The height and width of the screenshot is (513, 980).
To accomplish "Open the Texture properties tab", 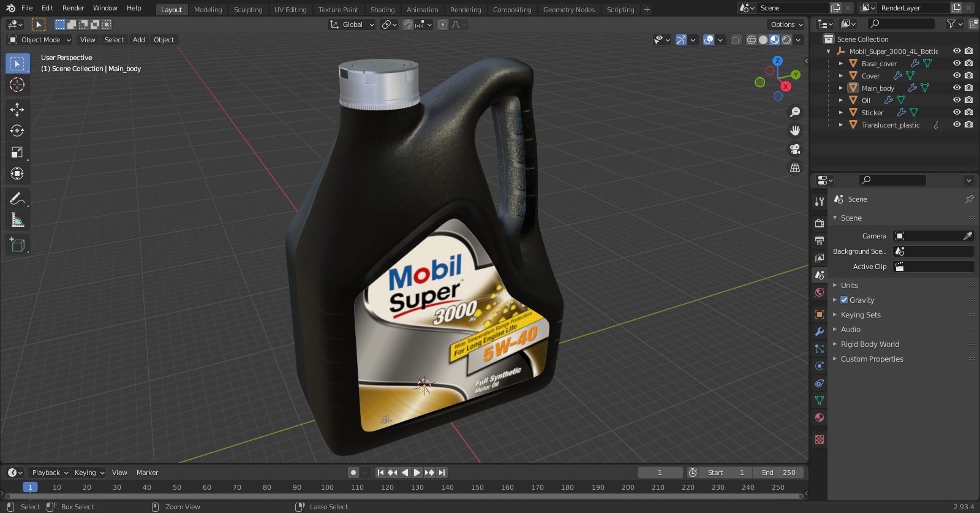I will tap(820, 439).
